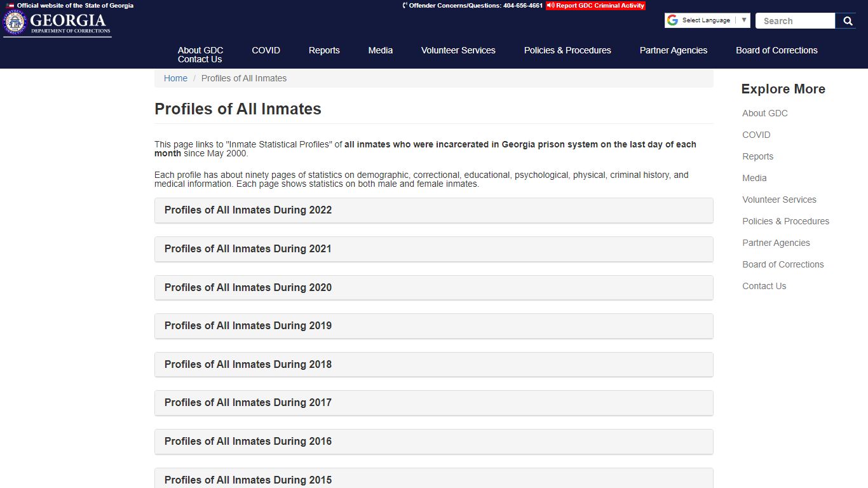Click the Georgia flag icon at top left
Viewport: 868px width, 488px height.
pyautogui.click(x=10, y=6)
